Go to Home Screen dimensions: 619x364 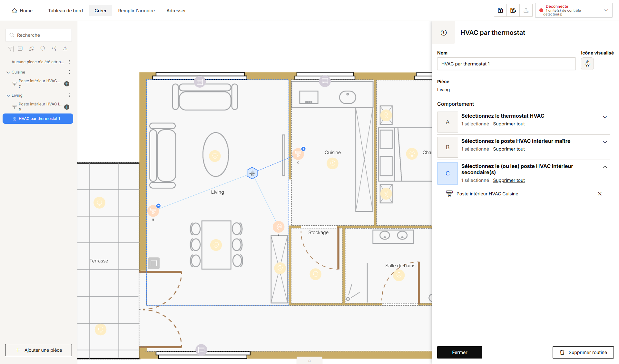click(x=22, y=11)
